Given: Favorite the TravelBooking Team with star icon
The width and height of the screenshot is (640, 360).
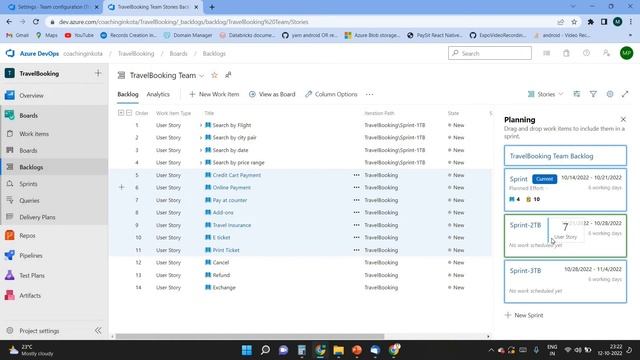Looking at the screenshot, I should click(x=214, y=75).
